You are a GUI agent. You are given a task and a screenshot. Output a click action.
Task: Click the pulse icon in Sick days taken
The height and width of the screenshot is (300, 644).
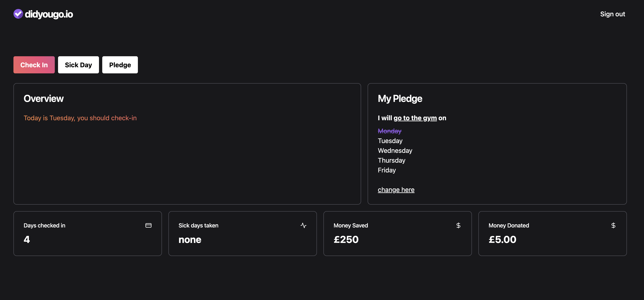(x=303, y=225)
